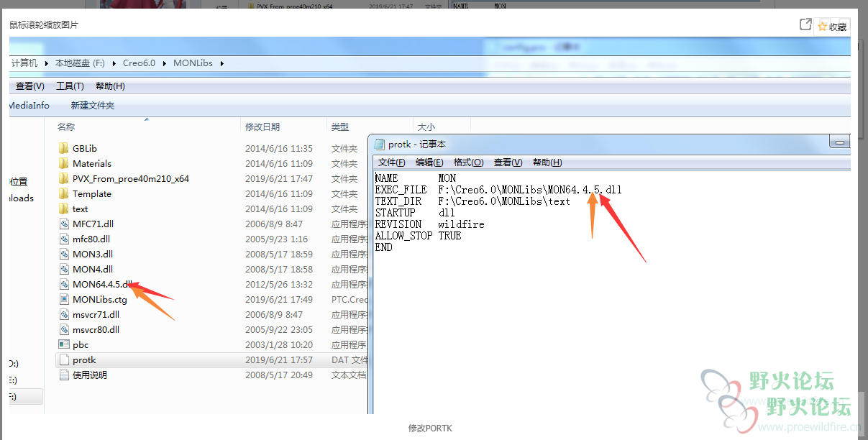Screen dimensions: 868x440
Task: Click the Notepad icon in the protk title bar
Action: tap(379, 145)
